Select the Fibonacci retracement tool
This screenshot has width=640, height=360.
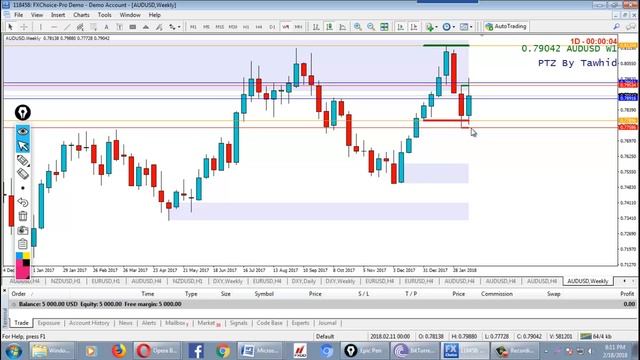pyautogui.click(x=93, y=27)
